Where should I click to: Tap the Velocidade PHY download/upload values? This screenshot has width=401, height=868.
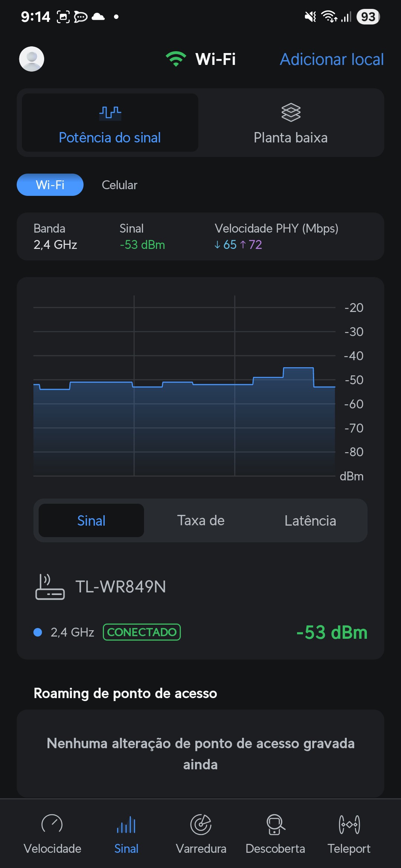point(238,245)
